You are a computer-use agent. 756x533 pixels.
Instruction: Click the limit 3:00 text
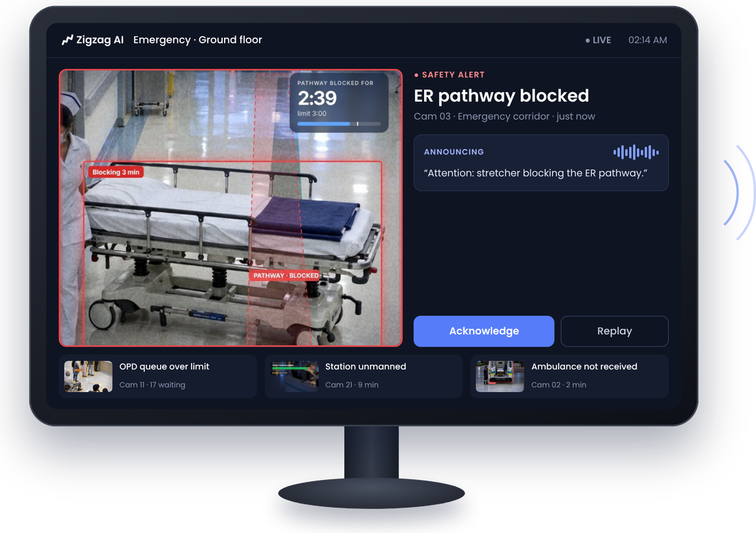coord(311,113)
